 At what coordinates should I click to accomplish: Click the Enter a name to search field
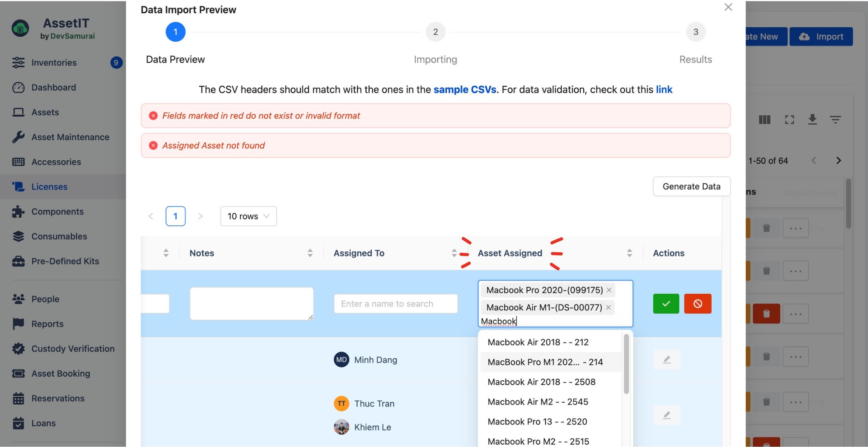(x=395, y=303)
